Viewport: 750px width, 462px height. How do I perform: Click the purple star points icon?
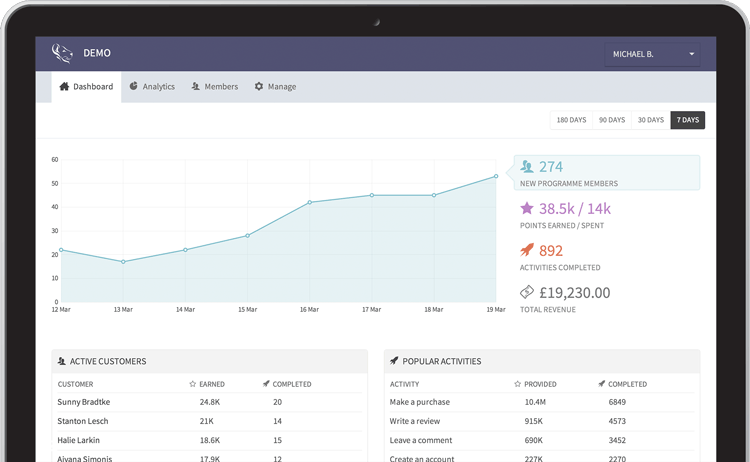tap(527, 209)
